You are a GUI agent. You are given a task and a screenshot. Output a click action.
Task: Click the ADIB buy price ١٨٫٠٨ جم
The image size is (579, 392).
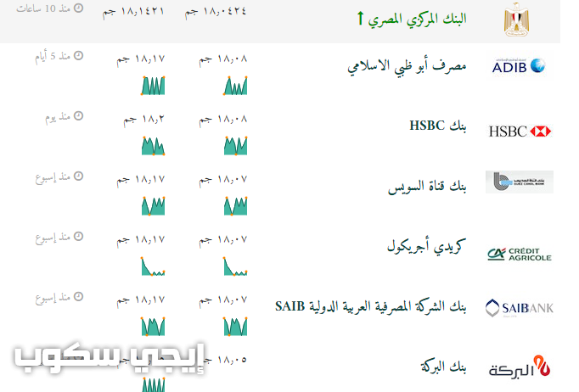pos(223,59)
